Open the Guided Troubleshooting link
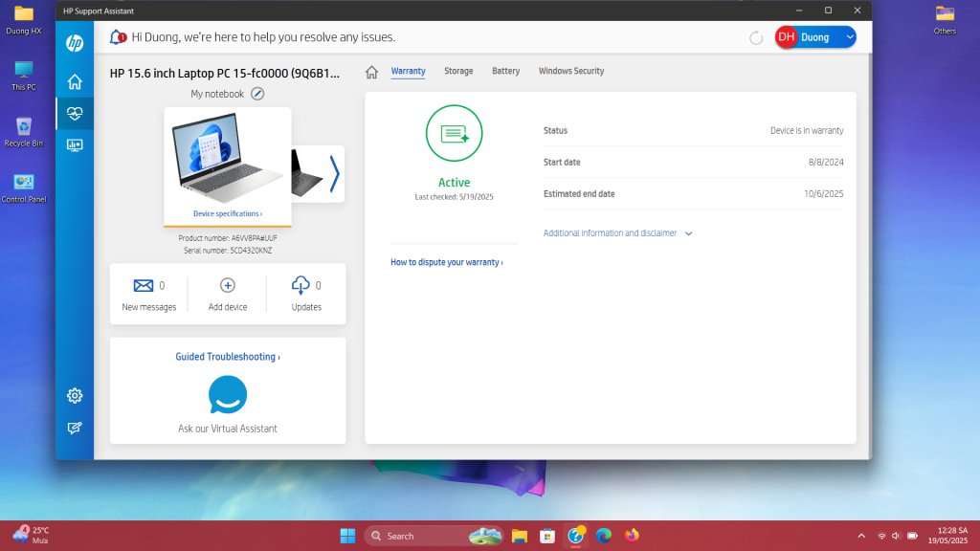The width and height of the screenshot is (980, 551). pos(228,357)
